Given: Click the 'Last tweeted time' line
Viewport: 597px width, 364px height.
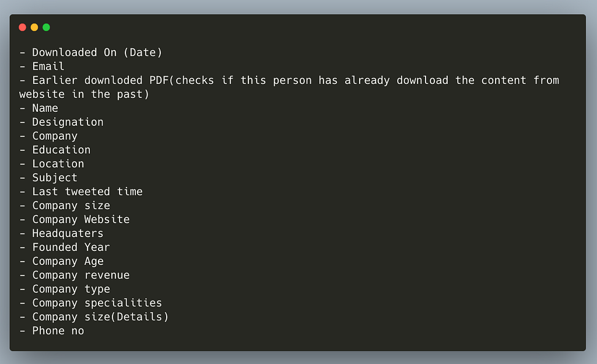Looking at the screenshot, I should 81,192.
